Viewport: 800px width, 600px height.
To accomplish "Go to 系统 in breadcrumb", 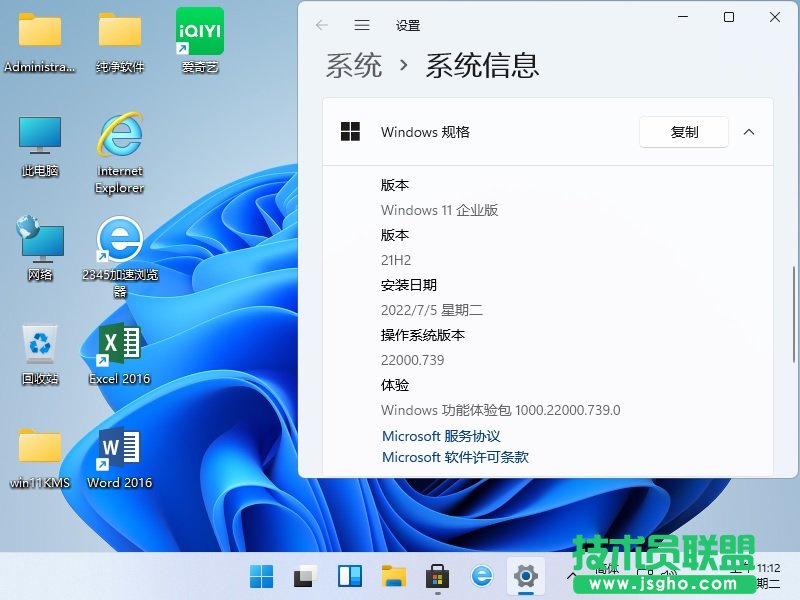I will pyautogui.click(x=354, y=66).
